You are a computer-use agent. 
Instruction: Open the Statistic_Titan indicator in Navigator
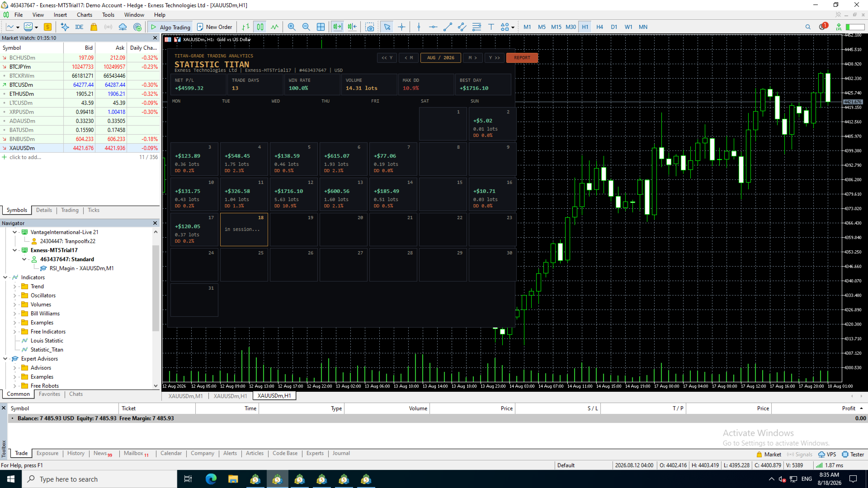(x=47, y=350)
